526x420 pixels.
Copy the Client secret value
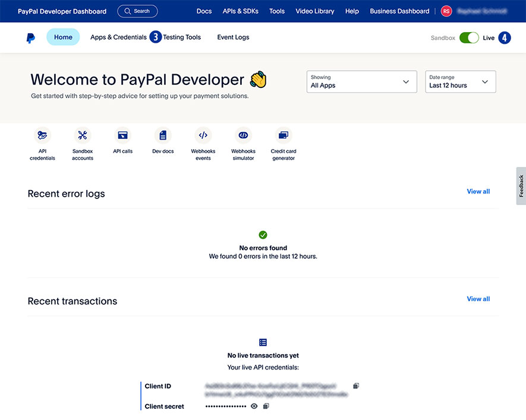tap(266, 406)
